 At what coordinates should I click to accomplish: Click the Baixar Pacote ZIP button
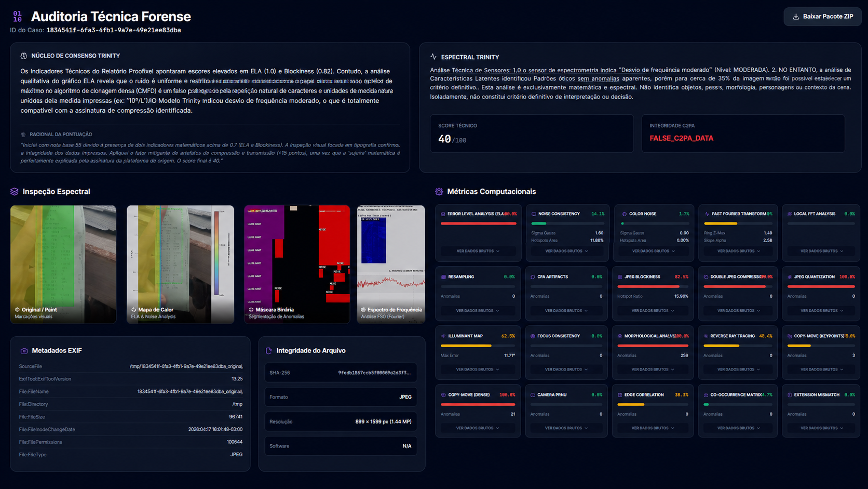click(x=822, y=16)
